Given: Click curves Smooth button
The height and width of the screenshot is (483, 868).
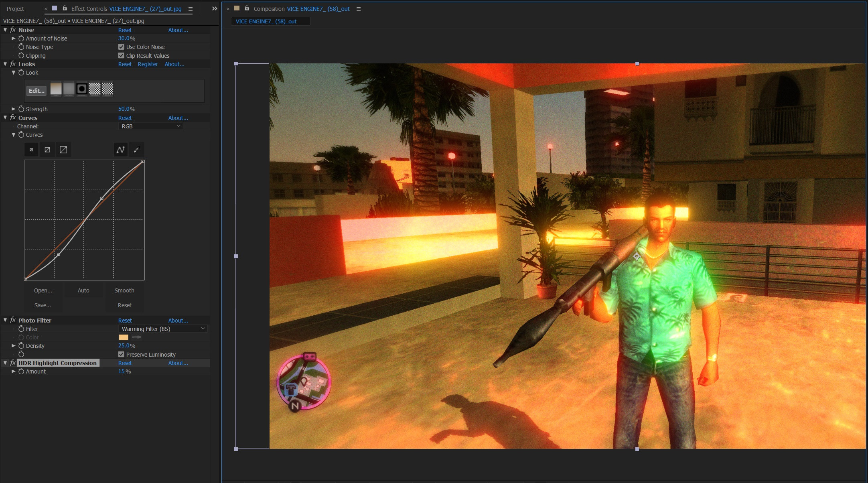Looking at the screenshot, I should (124, 290).
